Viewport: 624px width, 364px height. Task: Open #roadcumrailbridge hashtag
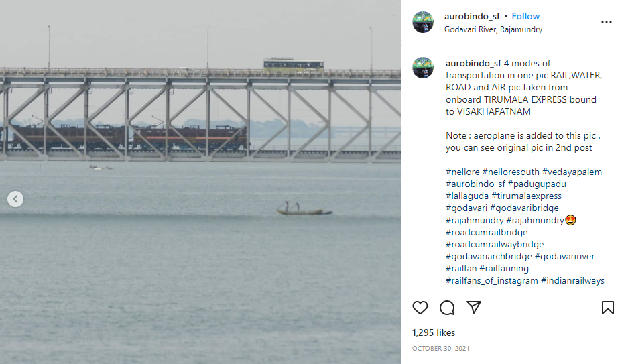pyautogui.click(x=487, y=232)
